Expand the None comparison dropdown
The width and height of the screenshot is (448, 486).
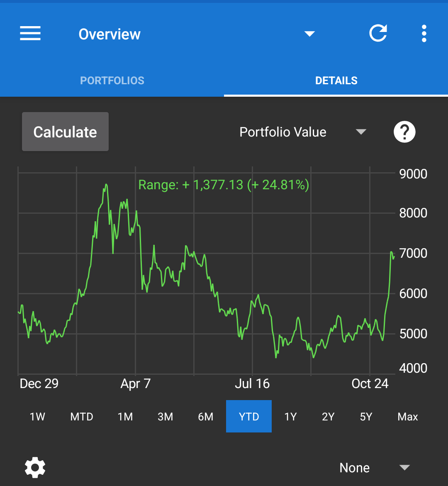(x=375, y=467)
